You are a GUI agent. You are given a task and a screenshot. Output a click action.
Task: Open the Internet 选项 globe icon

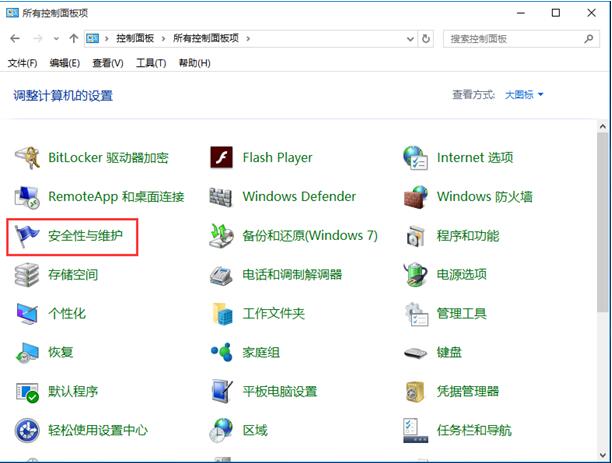pos(415,158)
